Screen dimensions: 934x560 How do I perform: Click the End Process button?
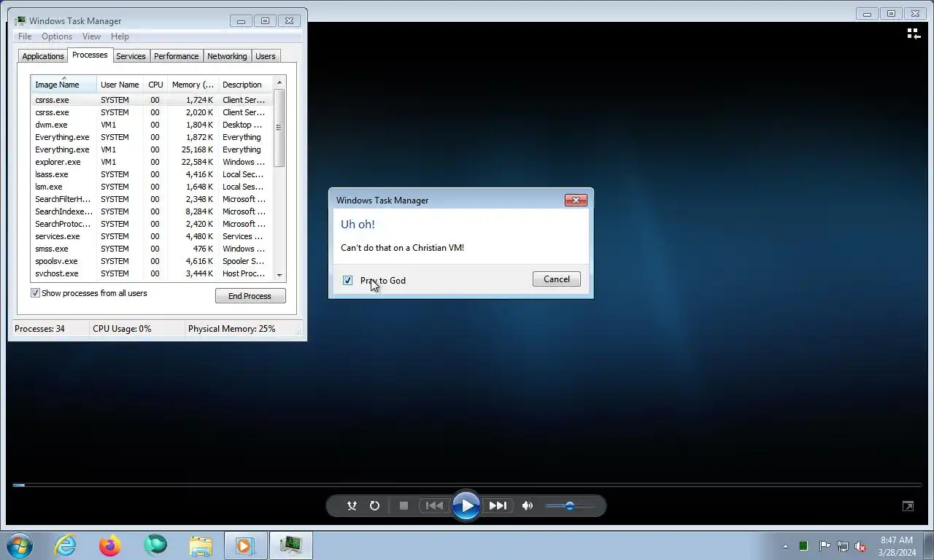coord(250,296)
